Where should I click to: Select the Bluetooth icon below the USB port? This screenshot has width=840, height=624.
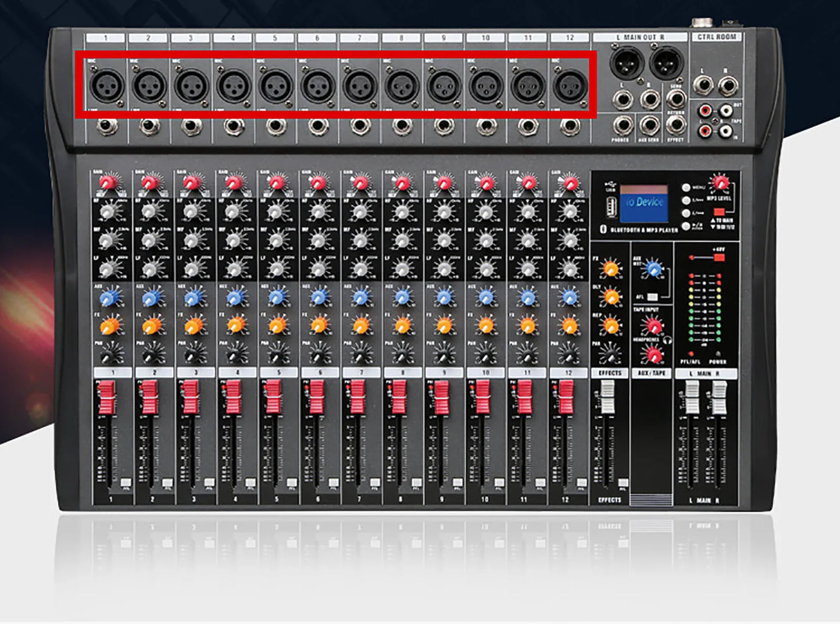tap(605, 229)
